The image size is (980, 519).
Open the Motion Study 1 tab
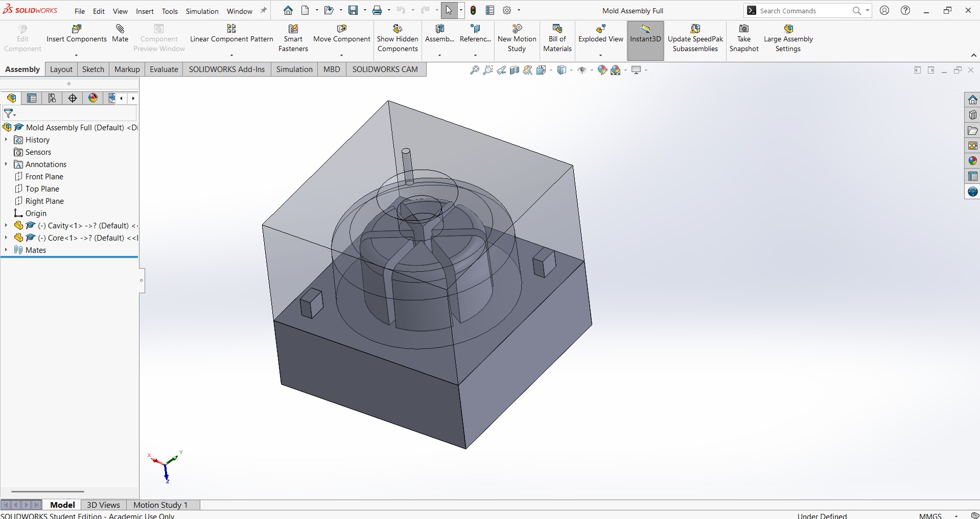tap(160, 505)
